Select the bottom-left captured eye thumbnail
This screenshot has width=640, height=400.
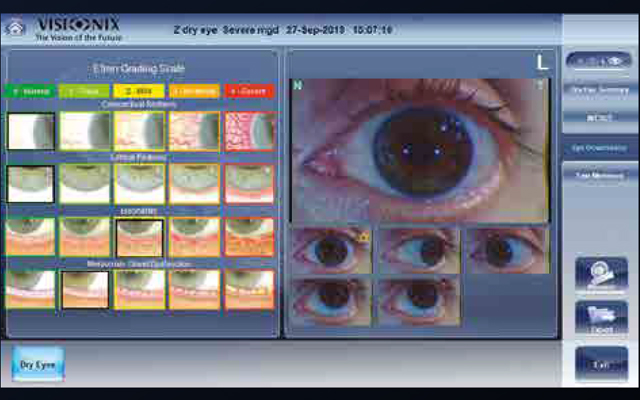click(331, 300)
